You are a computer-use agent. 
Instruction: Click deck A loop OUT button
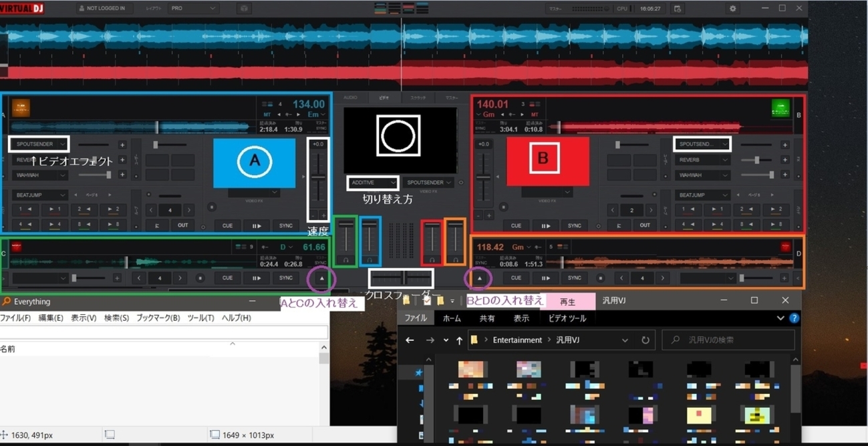(x=182, y=226)
